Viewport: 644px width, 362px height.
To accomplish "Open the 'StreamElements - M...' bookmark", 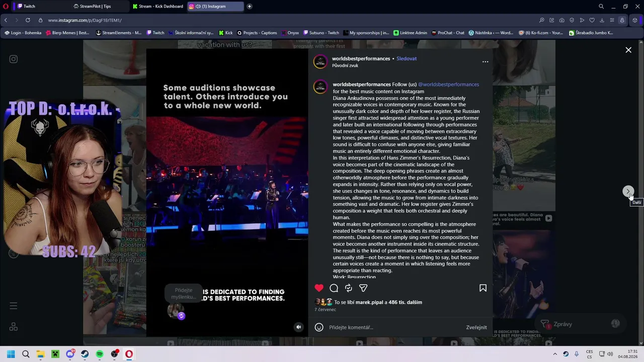I will tap(119, 33).
